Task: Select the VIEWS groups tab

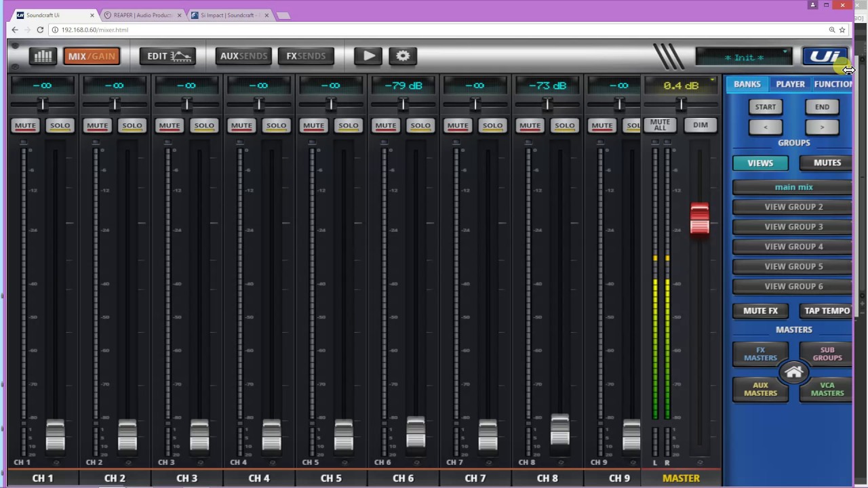Action: click(x=760, y=163)
